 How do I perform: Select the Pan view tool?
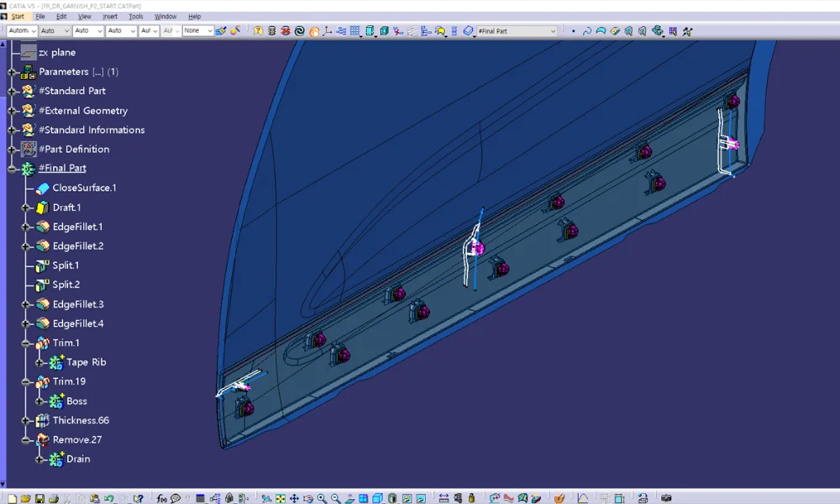(x=294, y=498)
